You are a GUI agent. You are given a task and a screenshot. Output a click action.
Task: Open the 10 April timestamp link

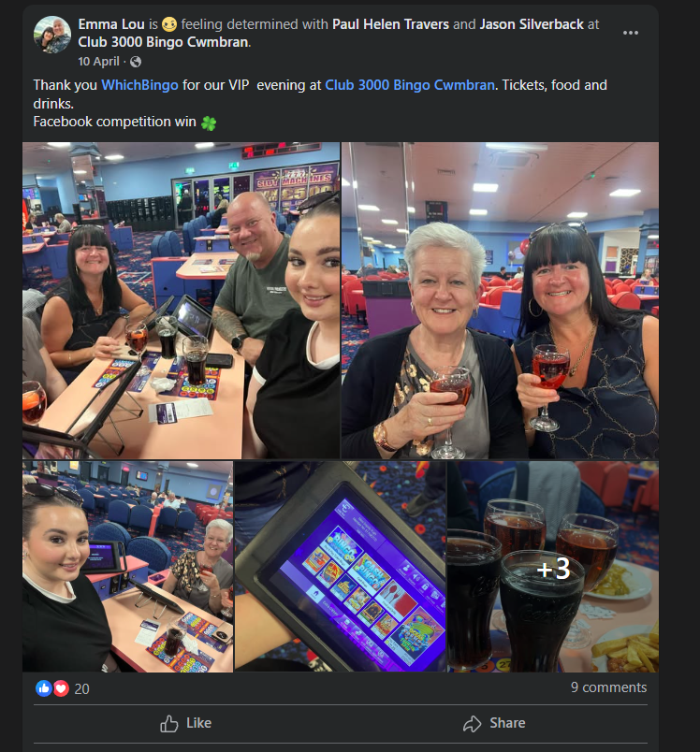99,62
